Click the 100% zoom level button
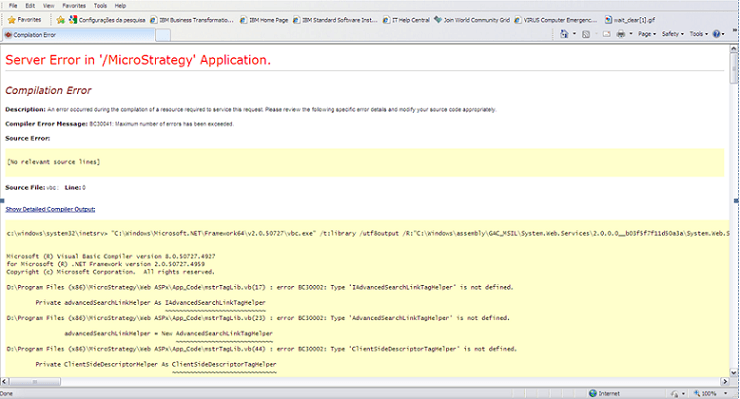 706,393
